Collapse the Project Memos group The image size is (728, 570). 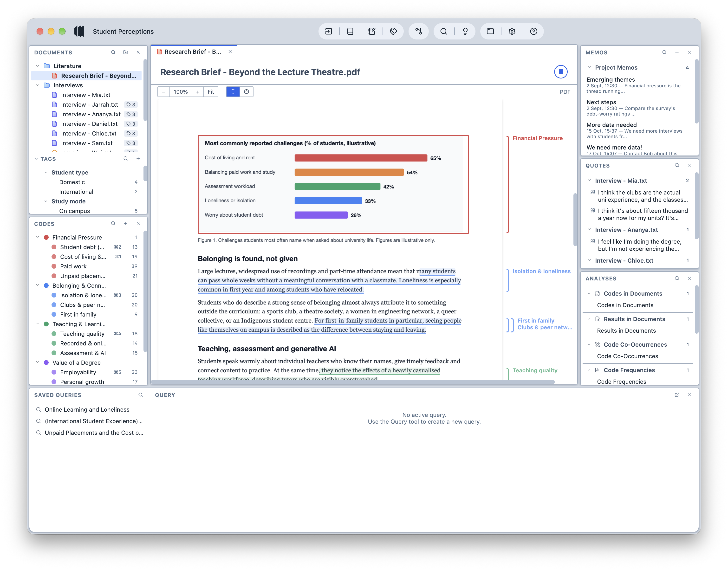589,67
